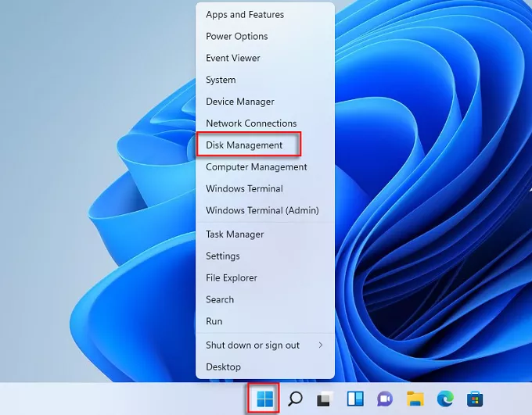Open File Explorer folder icon on taskbar
The image size is (532, 415).
click(415, 399)
